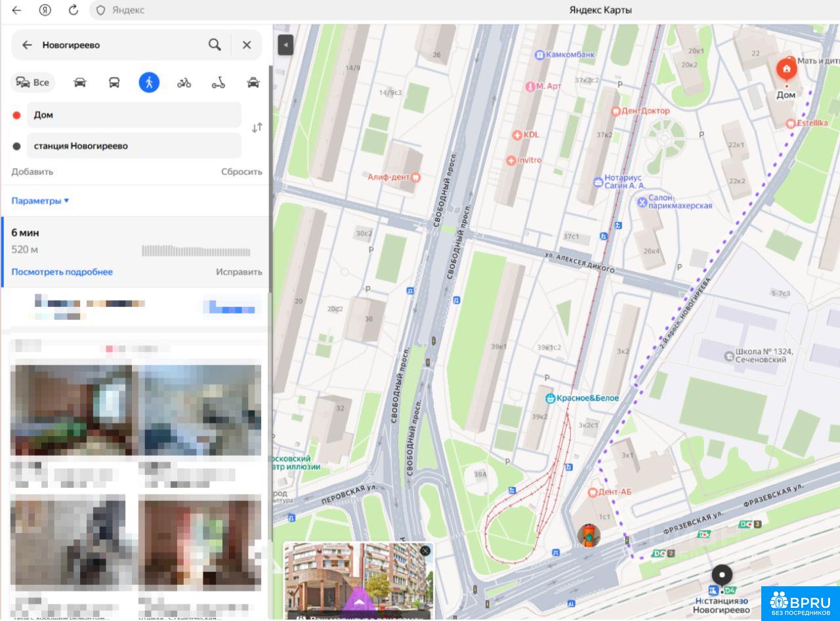Select the public transport bus icon

(x=114, y=83)
